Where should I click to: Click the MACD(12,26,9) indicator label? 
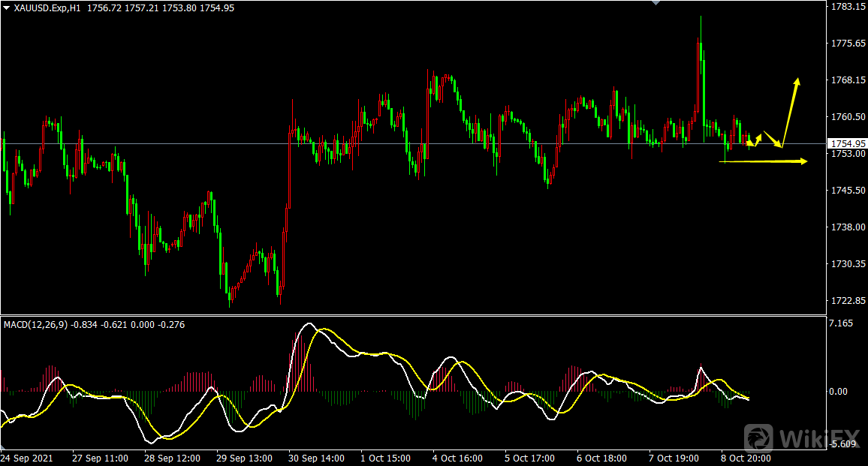[x=35, y=325]
